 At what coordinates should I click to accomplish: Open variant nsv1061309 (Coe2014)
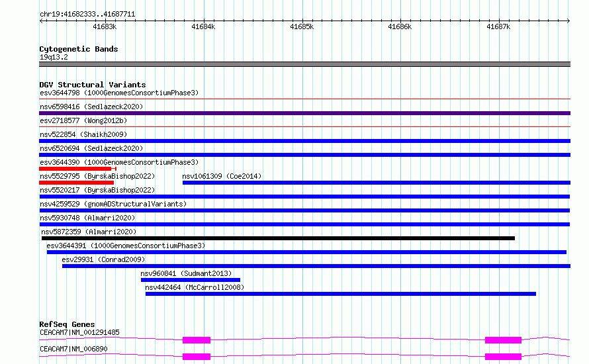(x=222, y=176)
